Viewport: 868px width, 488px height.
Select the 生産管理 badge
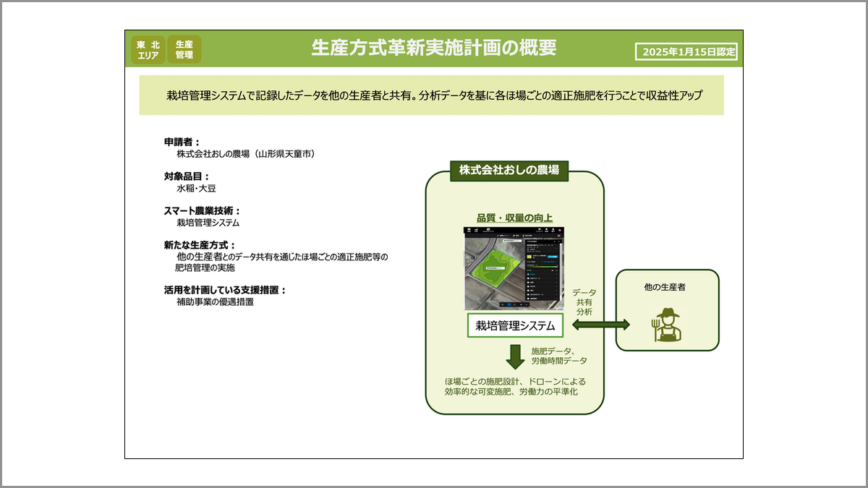point(184,49)
